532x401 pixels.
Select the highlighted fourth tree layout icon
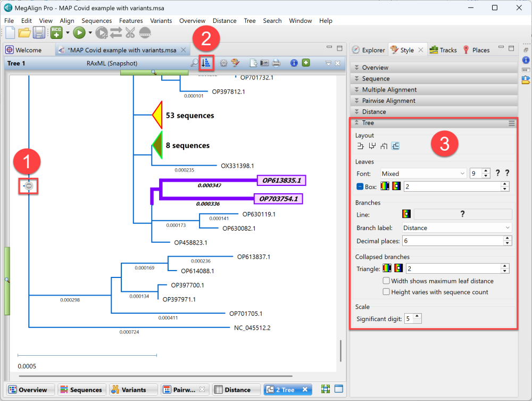tap(395, 146)
